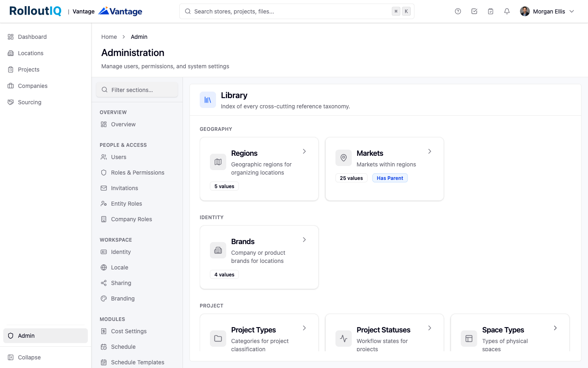Go to Locations in main sidebar
Viewport: 588px width, 368px height.
click(45, 53)
